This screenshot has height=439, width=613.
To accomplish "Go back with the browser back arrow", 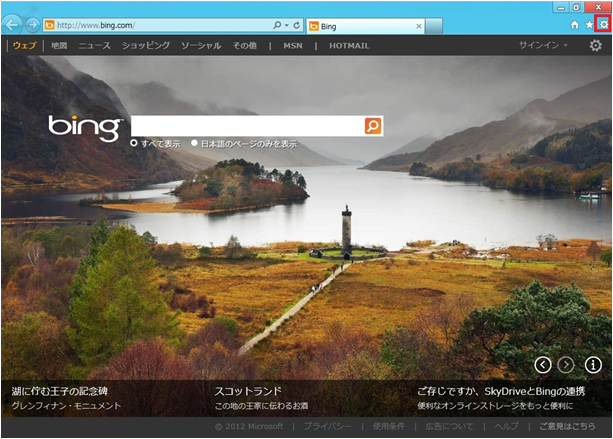I will point(12,25).
